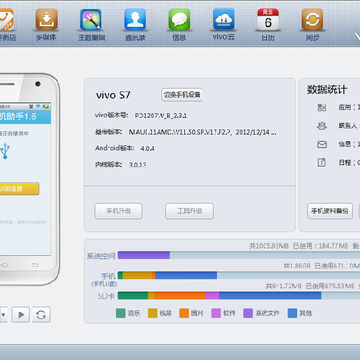Viewport: 360px width, 360px height.
Task: Click the 联系人 contacts icon in data statistics
Action: [322, 126]
